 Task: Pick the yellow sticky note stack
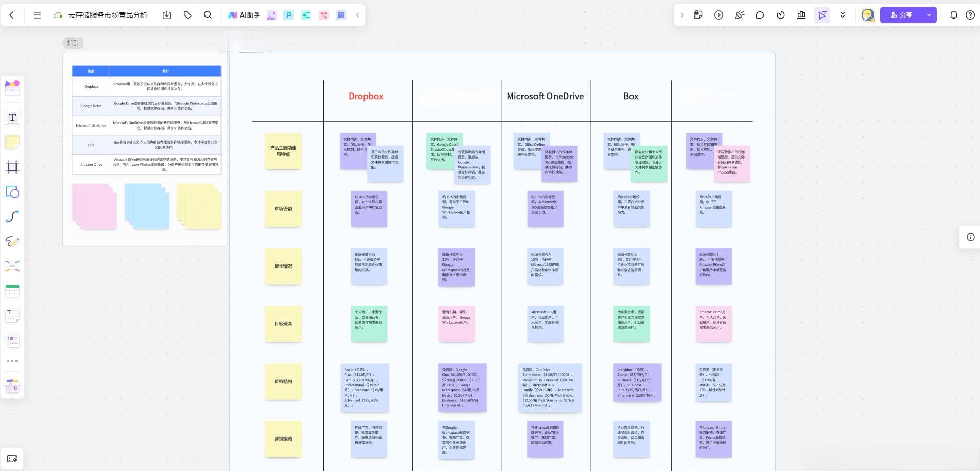[x=199, y=206]
